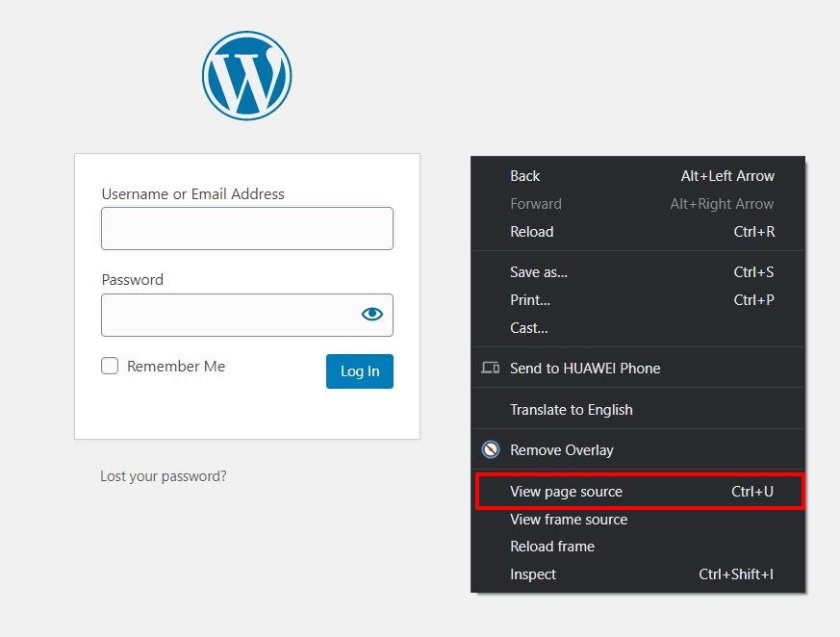Choose Save as... from the menu
Screen dimensions: 840x637
539,272
